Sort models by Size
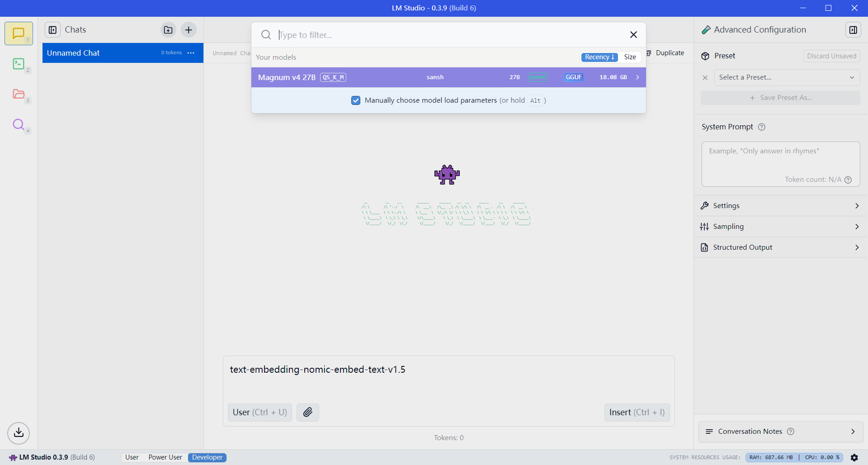Image resolution: width=868 pixels, height=465 pixels. pos(630,57)
